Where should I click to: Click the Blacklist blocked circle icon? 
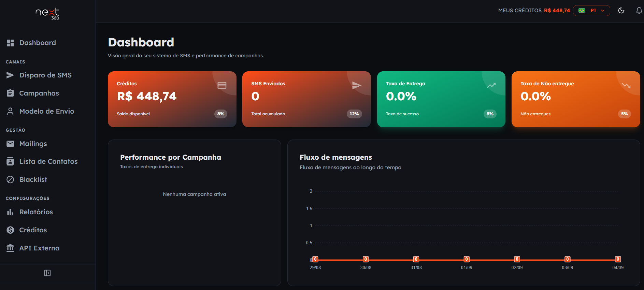coord(10,179)
